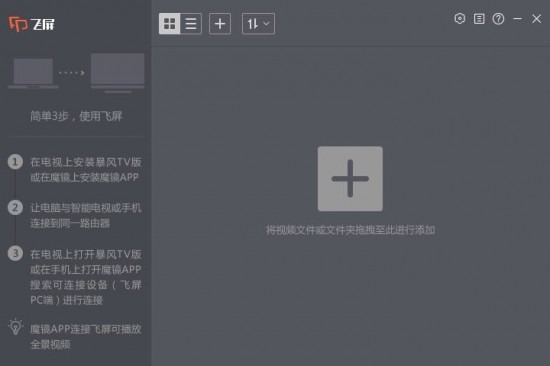This screenshot has width=550, height=366.
Task: Open settings hexagon gear icon
Action: point(460,19)
